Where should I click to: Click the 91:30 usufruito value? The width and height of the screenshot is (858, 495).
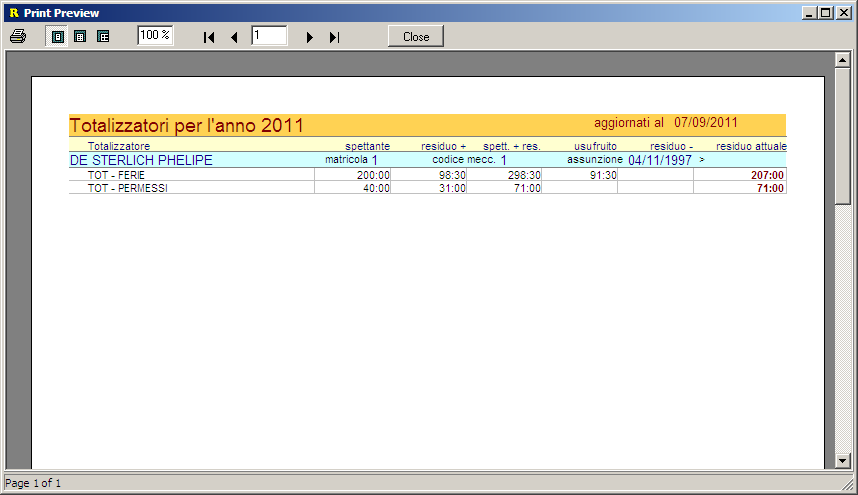pyautogui.click(x=603, y=175)
